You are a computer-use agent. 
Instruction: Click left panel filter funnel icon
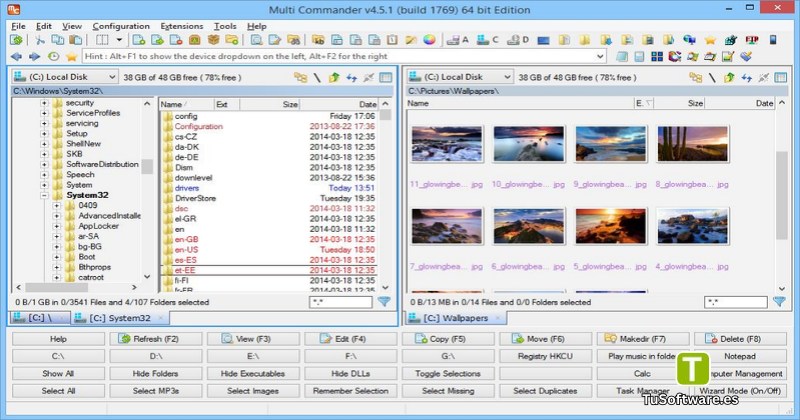(384, 302)
